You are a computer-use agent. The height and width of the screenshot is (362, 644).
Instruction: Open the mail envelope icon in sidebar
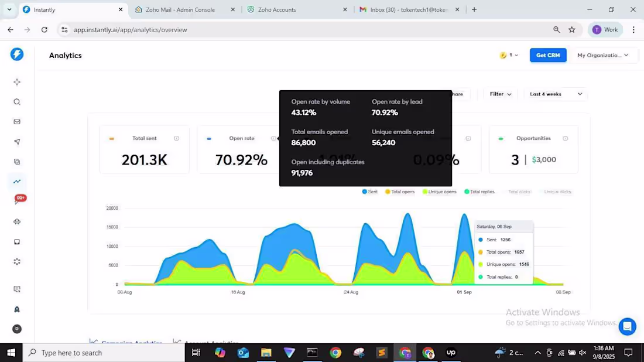(x=17, y=122)
